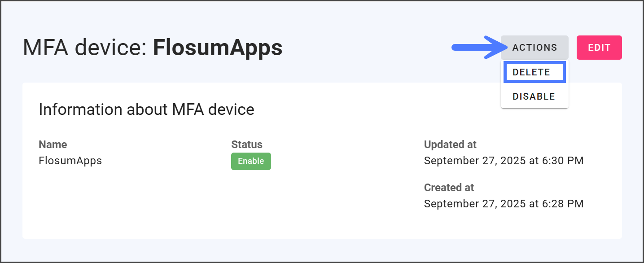The image size is (644, 263).
Task: Click the "MFA device:" title prefix text
Action: [x=85, y=48]
